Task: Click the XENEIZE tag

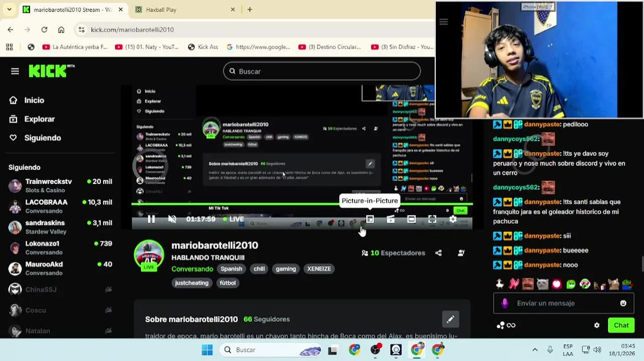Action: click(319, 269)
